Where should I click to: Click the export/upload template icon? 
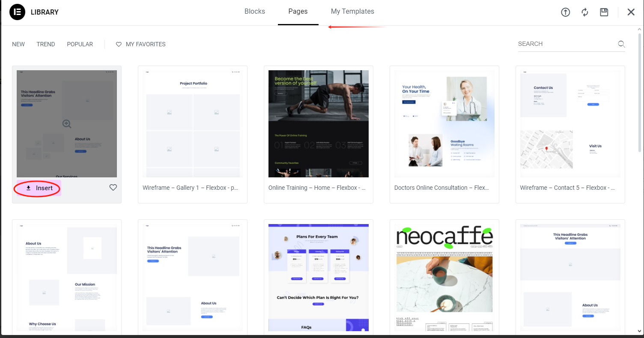point(565,12)
